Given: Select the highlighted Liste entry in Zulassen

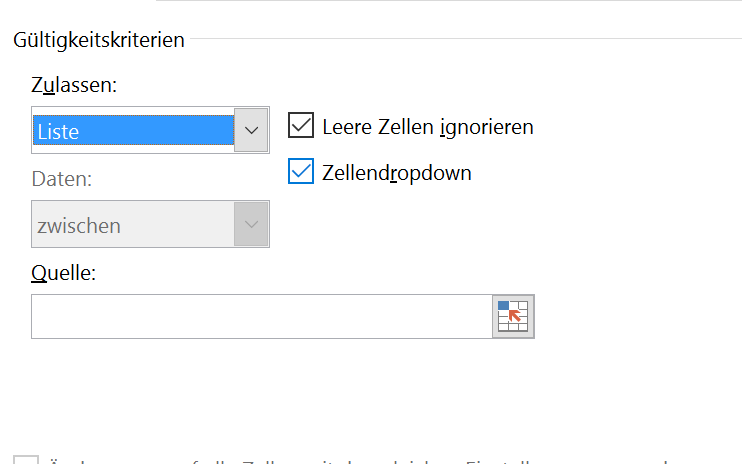Looking at the screenshot, I should click(133, 130).
